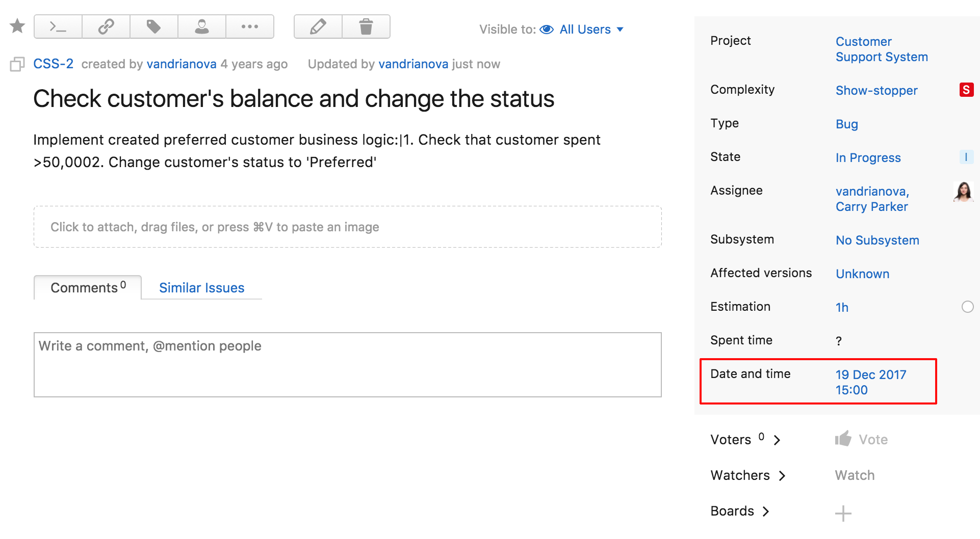The height and width of the screenshot is (539, 980).
Task: Open the command dialog icon
Action: point(58,26)
